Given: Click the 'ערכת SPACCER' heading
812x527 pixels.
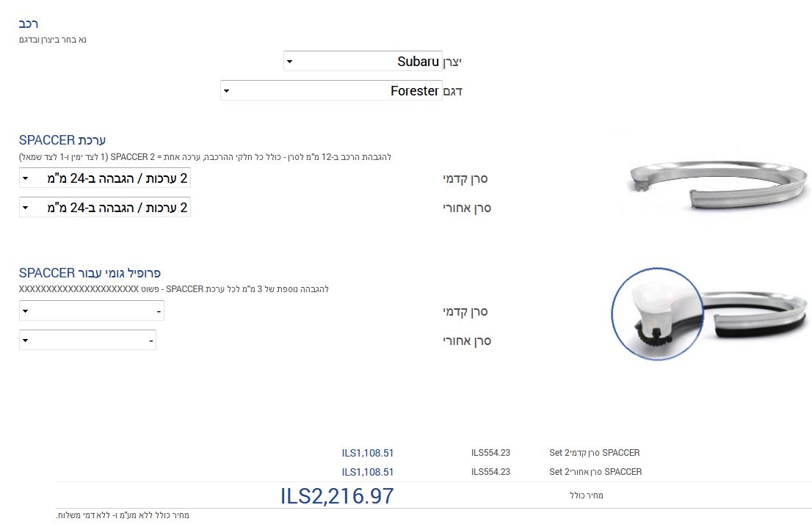Looking at the screenshot, I should (x=63, y=140).
